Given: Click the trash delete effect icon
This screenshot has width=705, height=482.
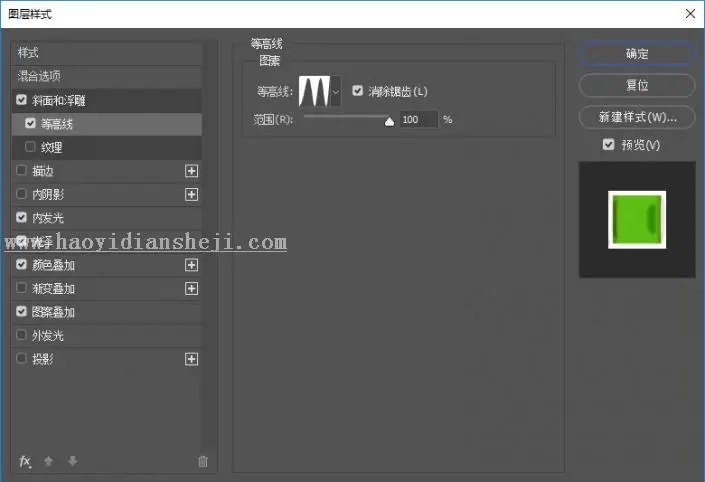Looking at the screenshot, I should [203, 461].
